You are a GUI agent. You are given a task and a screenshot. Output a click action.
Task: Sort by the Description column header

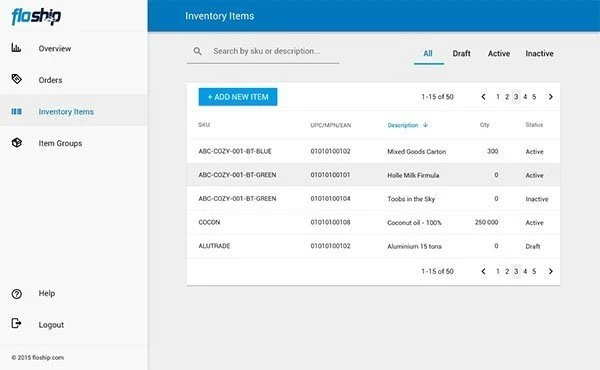[403, 125]
